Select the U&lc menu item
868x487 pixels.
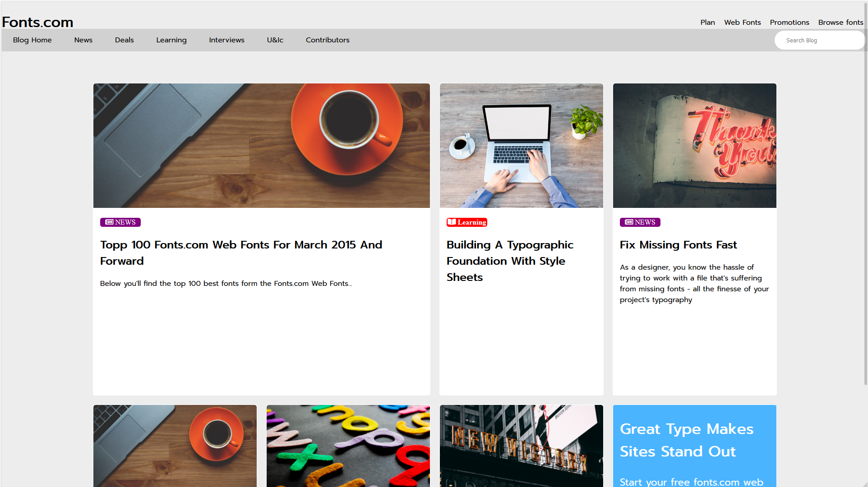tap(275, 40)
